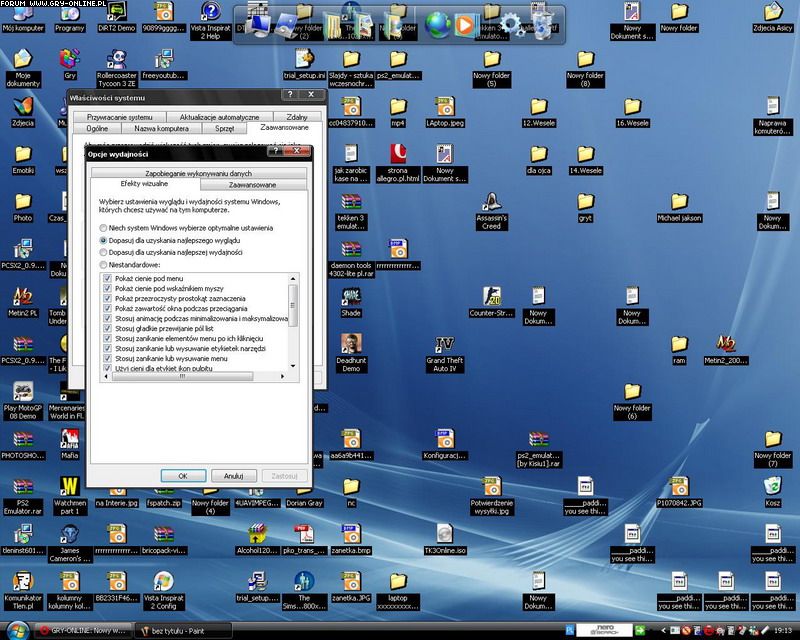Open the Mój komputer desktop icon
Viewport: 800px width, 640px height.
pyautogui.click(x=23, y=17)
